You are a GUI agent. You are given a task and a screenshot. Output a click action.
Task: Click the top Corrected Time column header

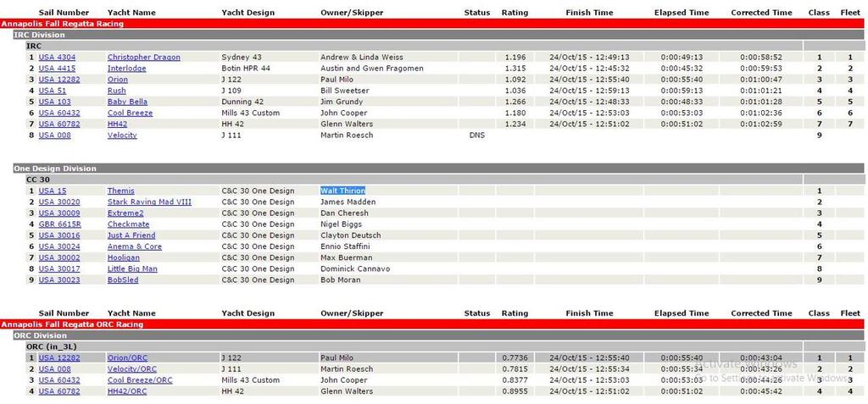(761, 12)
